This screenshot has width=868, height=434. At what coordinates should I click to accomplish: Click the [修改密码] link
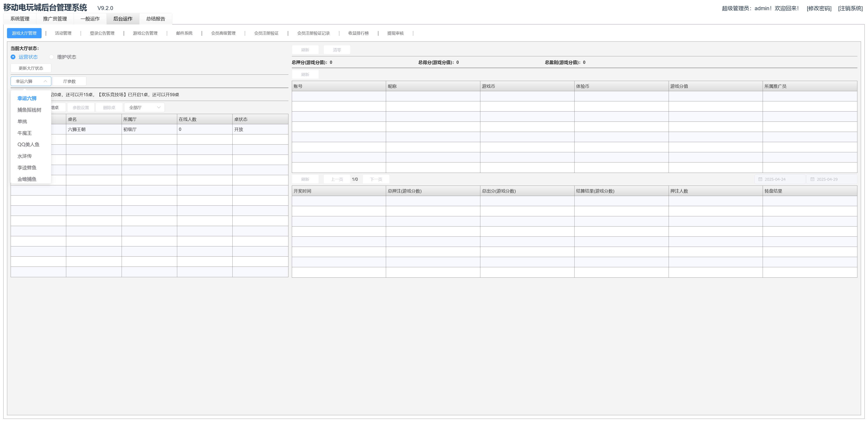pyautogui.click(x=819, y=8)
